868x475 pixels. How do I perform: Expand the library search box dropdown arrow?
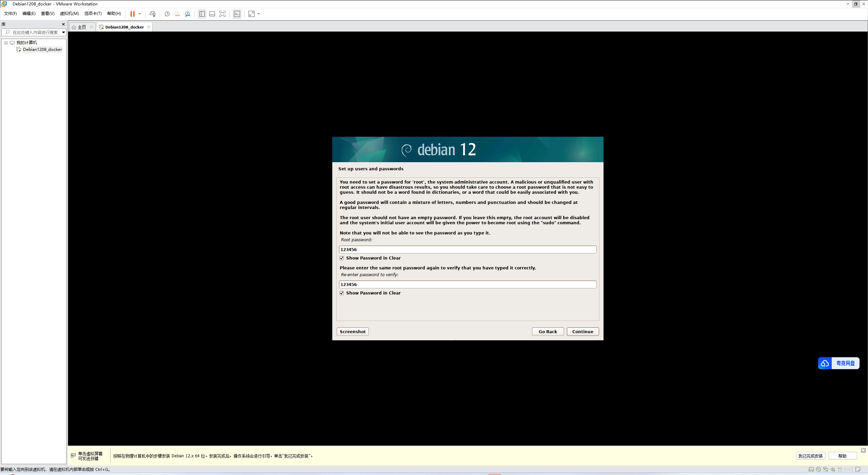pos(63,33)
